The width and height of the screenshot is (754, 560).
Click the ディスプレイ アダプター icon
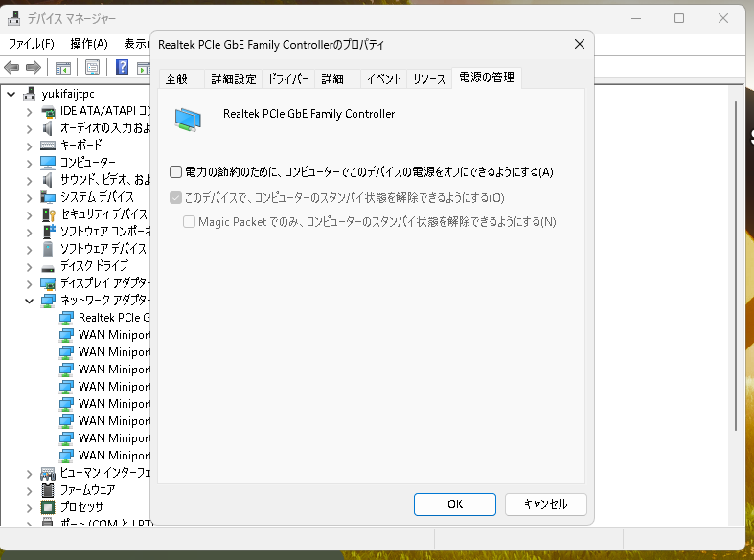click(x=48, y=283)
